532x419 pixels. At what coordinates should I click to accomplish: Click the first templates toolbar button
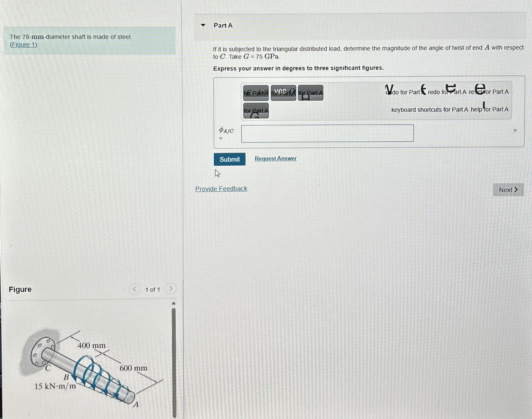point(256,93)
